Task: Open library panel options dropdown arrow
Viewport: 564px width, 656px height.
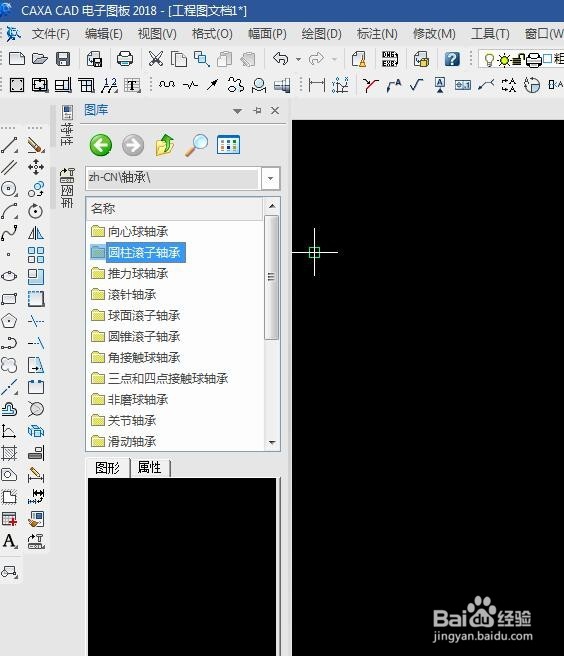Action: click(x=237, y=111)
